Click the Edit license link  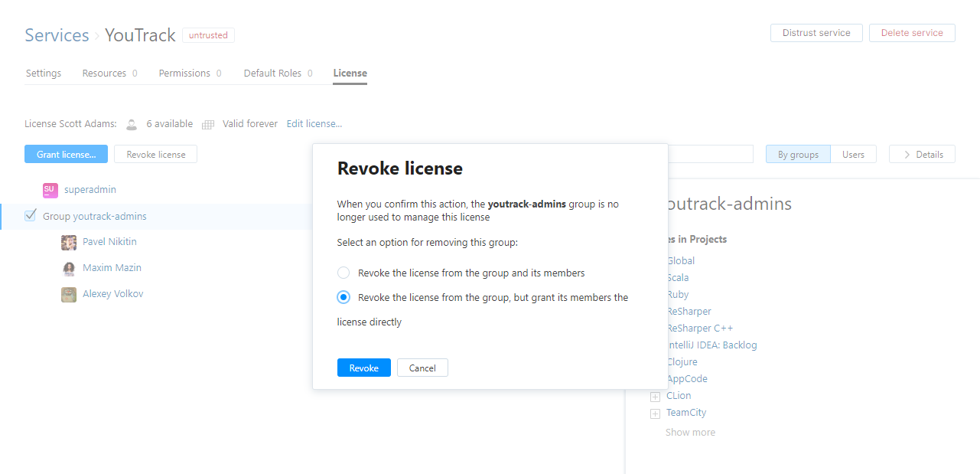[314, 124]
